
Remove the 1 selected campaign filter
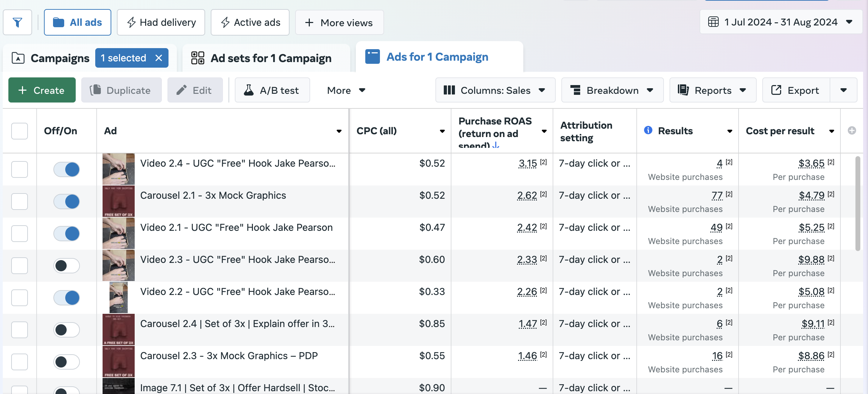[159, 58]
